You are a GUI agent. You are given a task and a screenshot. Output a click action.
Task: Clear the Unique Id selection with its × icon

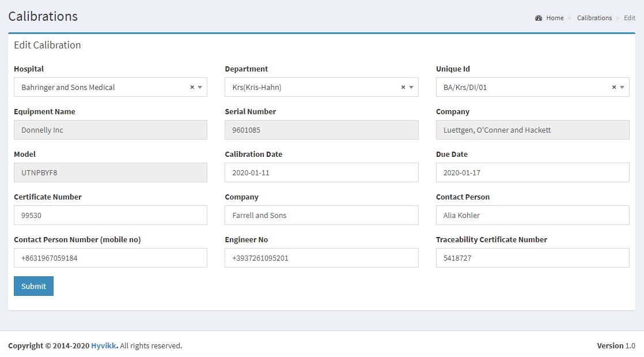(614, 87)
